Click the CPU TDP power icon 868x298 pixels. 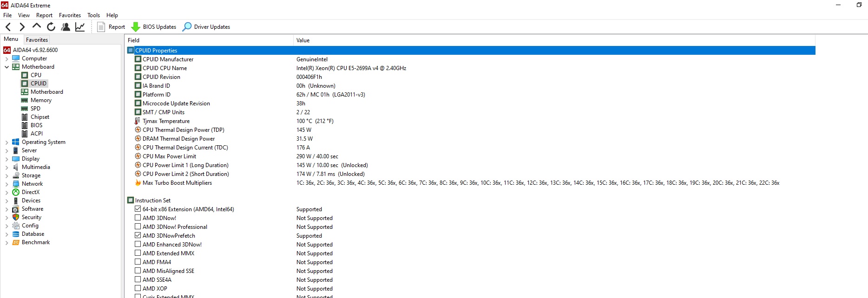[138, 130]
